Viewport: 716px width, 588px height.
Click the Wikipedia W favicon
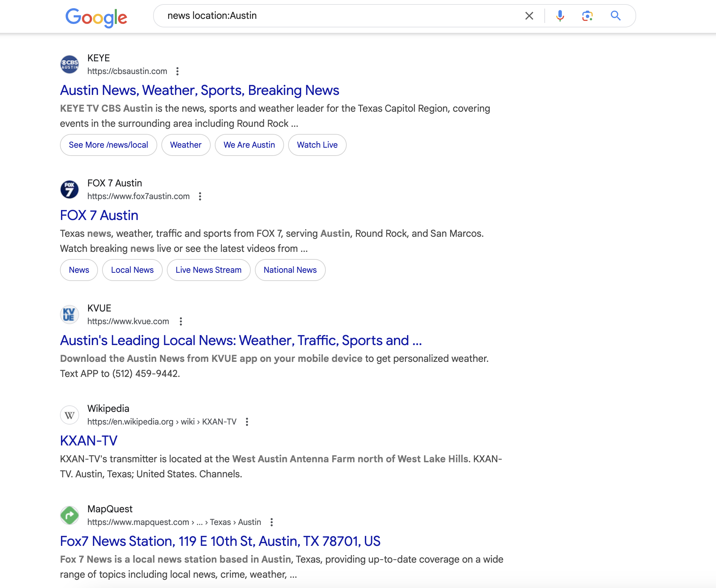70,415
